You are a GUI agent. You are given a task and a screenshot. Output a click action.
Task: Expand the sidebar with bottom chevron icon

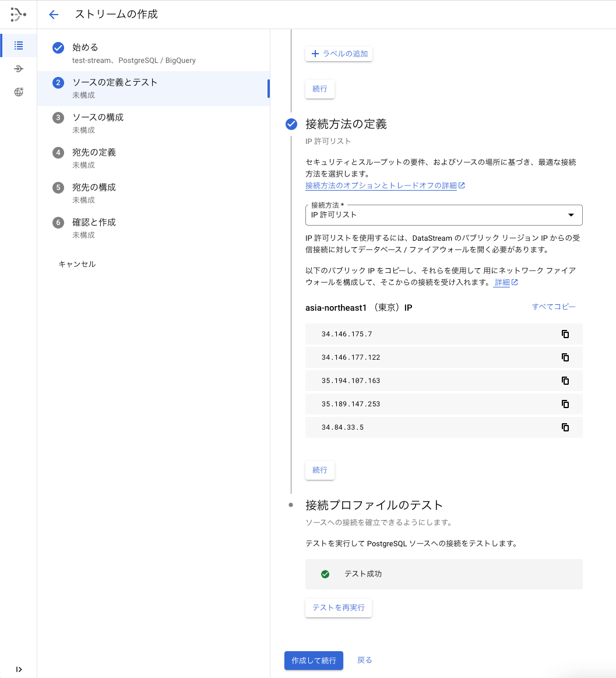pos(19,669)
